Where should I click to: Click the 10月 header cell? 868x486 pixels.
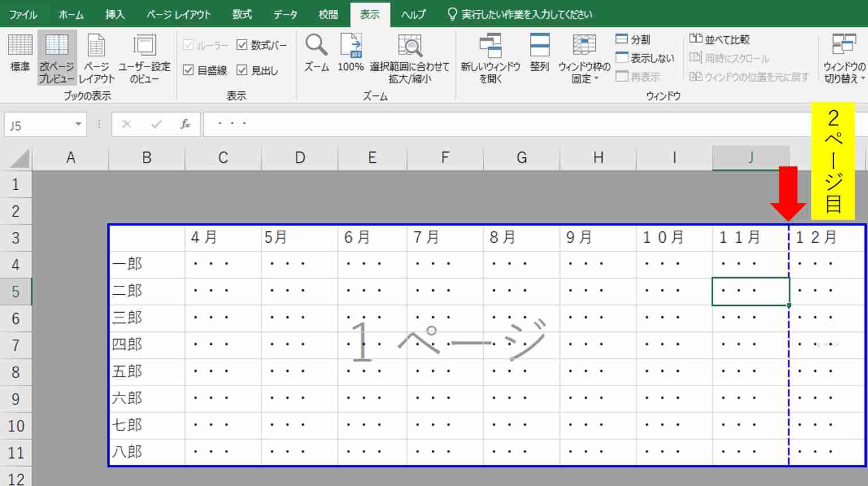point(674,238)
